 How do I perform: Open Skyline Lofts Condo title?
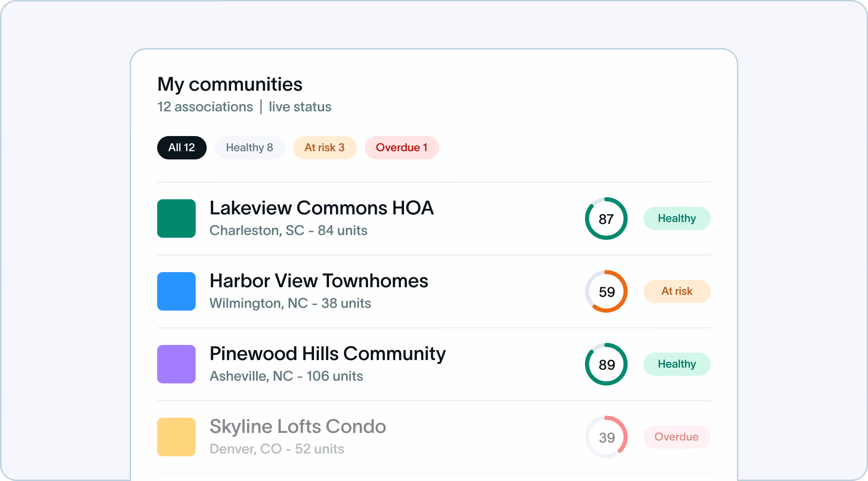point(298,427)
